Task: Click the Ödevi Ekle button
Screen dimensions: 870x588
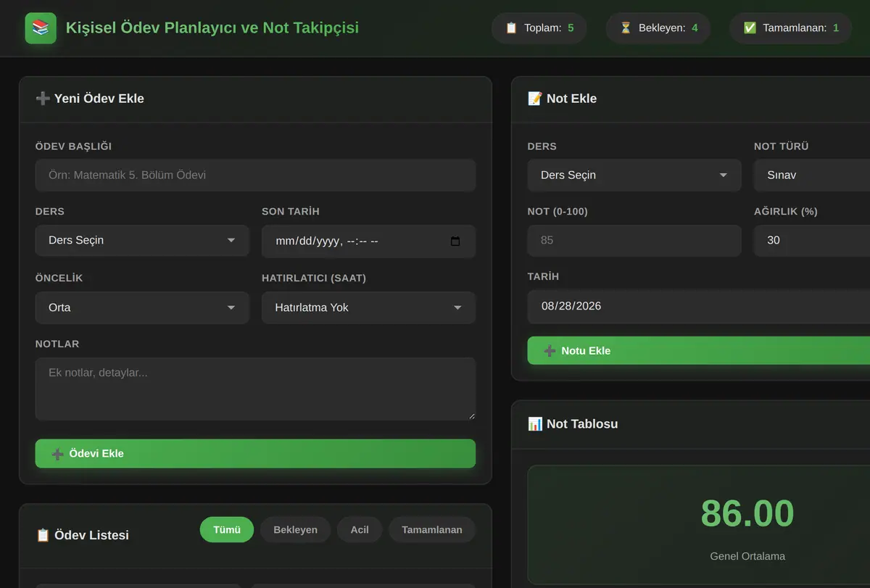Action: coord(255,454)
